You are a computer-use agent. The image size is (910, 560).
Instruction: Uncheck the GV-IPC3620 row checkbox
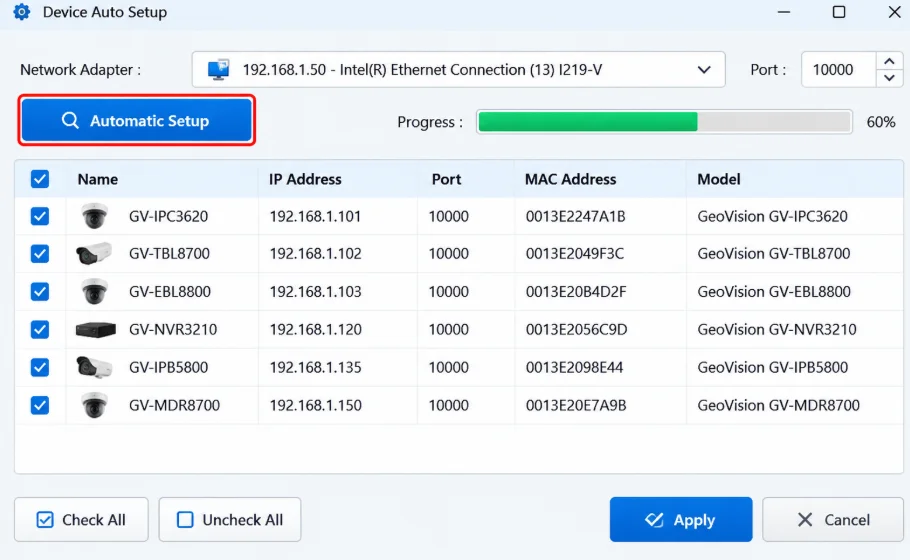39,216
